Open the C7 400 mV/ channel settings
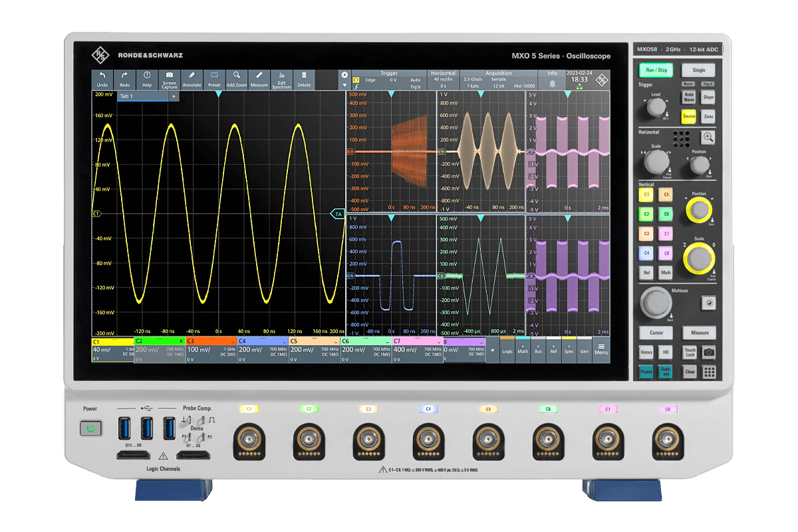 418,350
